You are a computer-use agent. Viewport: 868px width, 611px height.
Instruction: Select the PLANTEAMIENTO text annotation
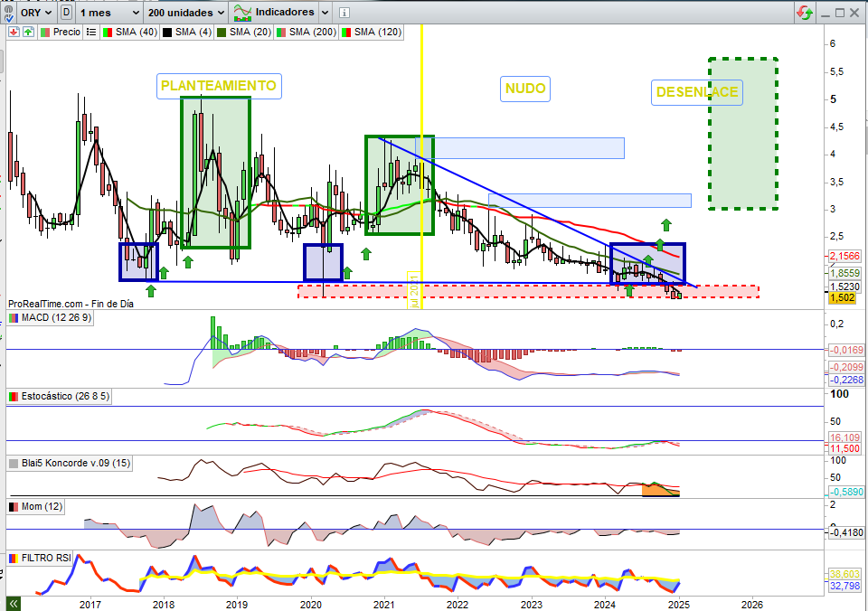coord(219,86)
